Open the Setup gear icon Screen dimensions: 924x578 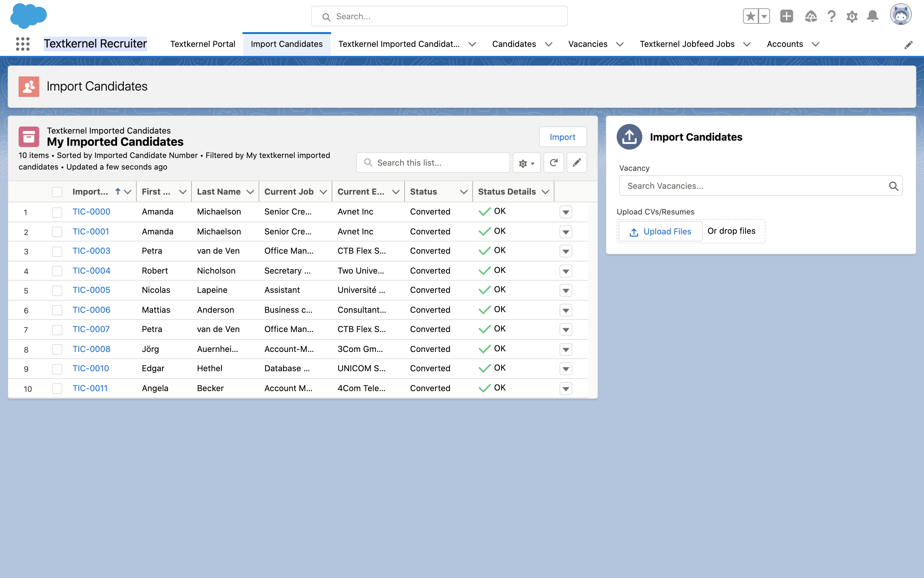[852, 16]
